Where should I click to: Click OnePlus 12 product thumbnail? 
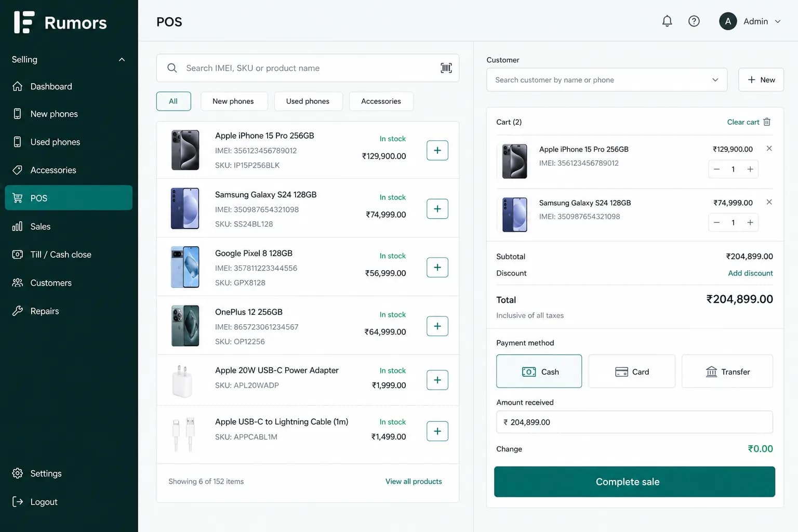185,326
